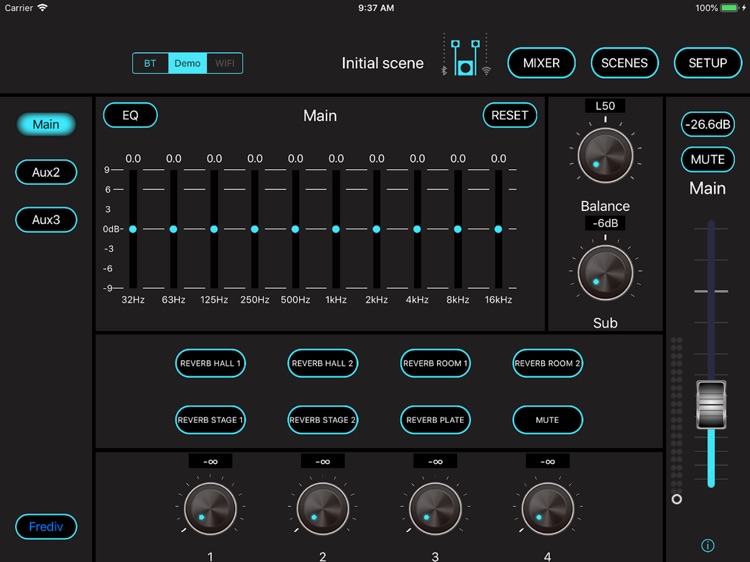Click the 4kHz EQ slider handle
The width and height of the screenshot is (750, 562).
click(417, 229)
